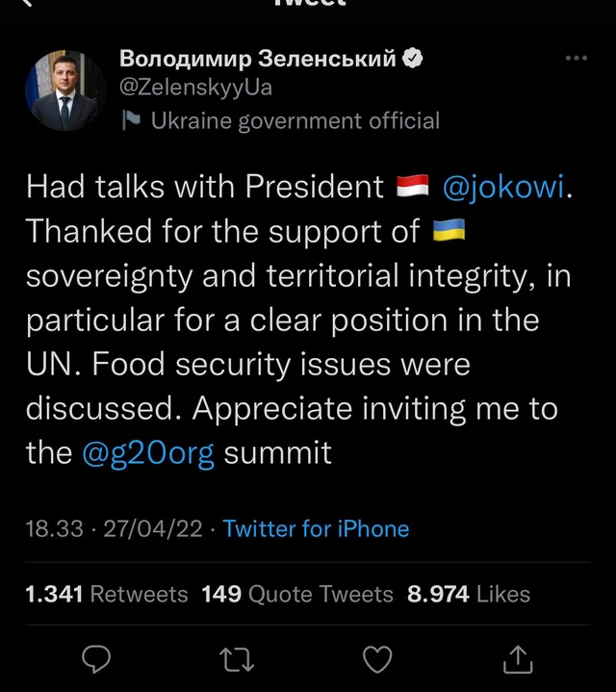Screen dimensions: 616x692
Task: View the 1.341 Retweets list
Action: (x=106, y=594)
